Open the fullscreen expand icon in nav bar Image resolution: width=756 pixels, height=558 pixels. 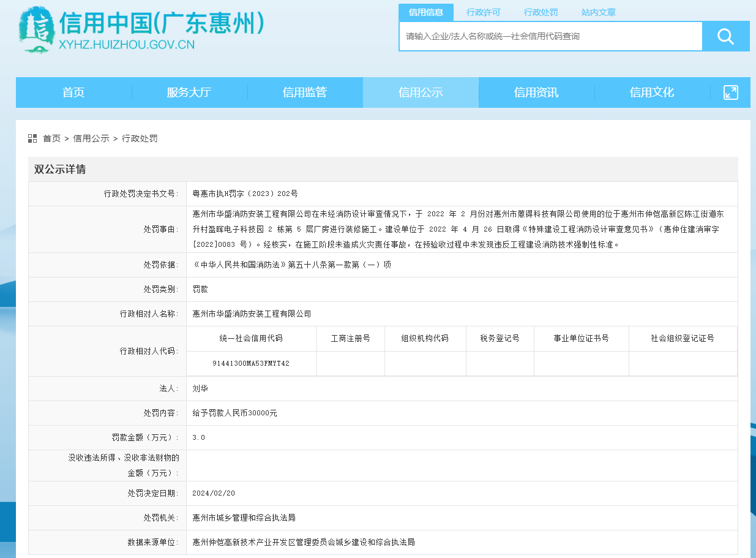click(731, 92)
